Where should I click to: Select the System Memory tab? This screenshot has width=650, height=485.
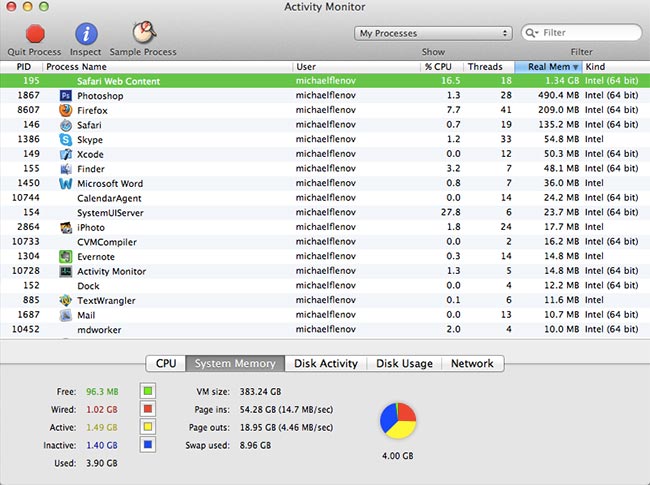[235, 364]
